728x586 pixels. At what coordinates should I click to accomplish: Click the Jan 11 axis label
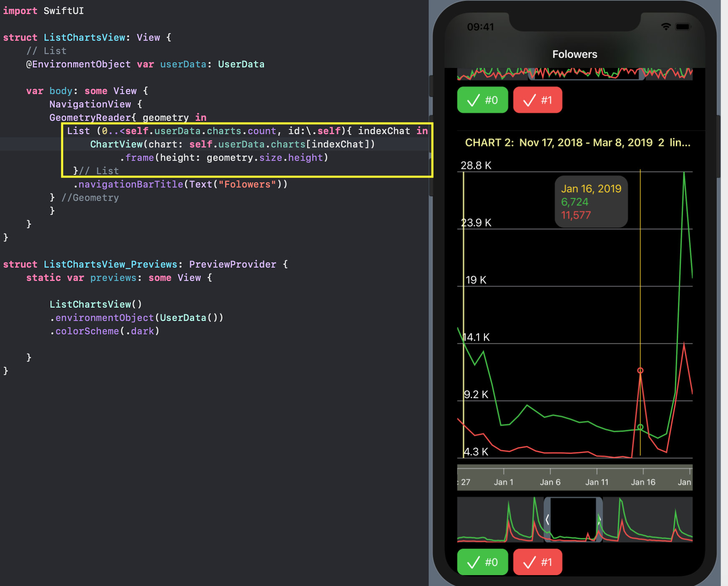pyautogui.click(x=597, y=482)
